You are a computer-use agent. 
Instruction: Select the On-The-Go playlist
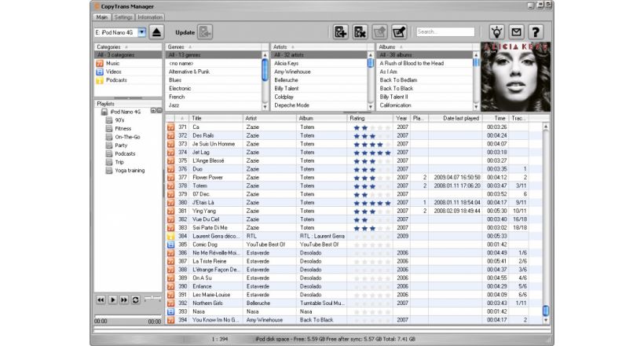coord(128,137)
